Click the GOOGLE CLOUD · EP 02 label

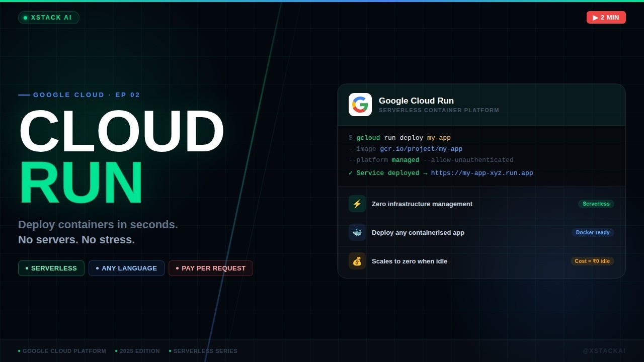[x=87, y=95]
